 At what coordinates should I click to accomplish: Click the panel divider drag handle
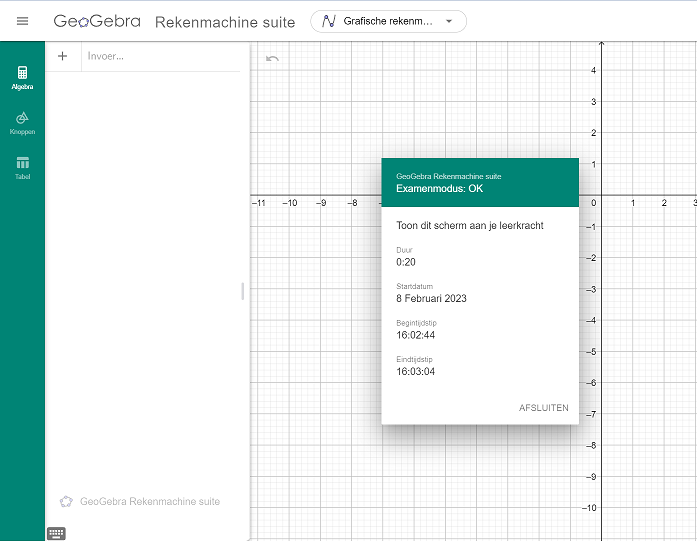[x=243, y=291]
